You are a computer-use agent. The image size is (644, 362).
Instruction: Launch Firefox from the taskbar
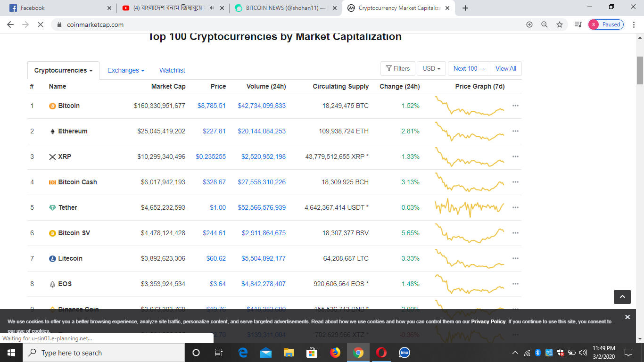click(335, 353)
